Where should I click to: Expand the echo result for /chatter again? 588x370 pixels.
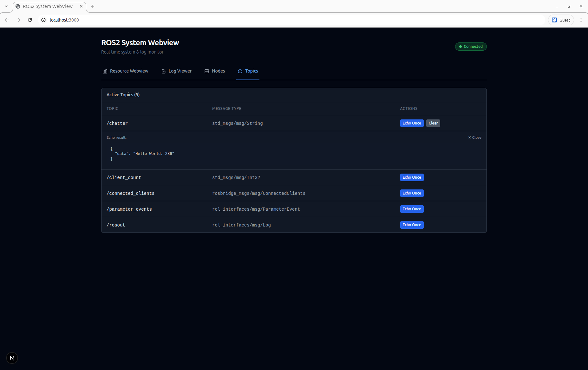(x=411, y=123)
